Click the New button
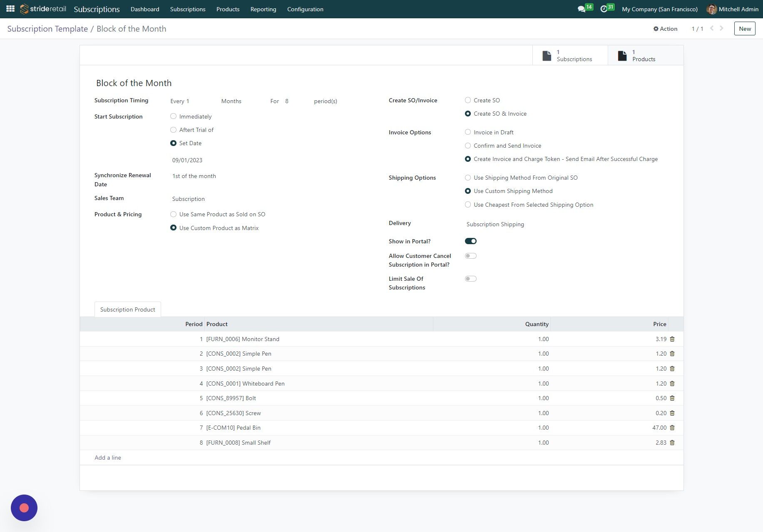763x532 pixels. (x=745, y=29)
